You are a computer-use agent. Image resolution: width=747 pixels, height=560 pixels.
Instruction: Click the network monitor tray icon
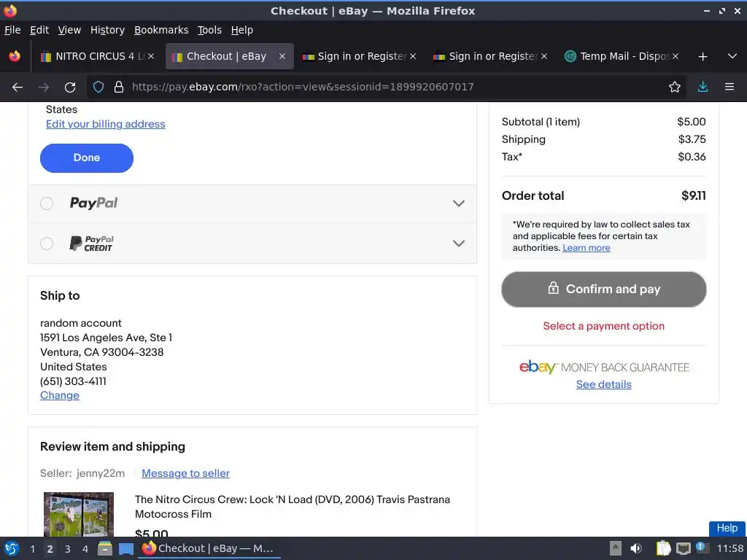(683, 548)
